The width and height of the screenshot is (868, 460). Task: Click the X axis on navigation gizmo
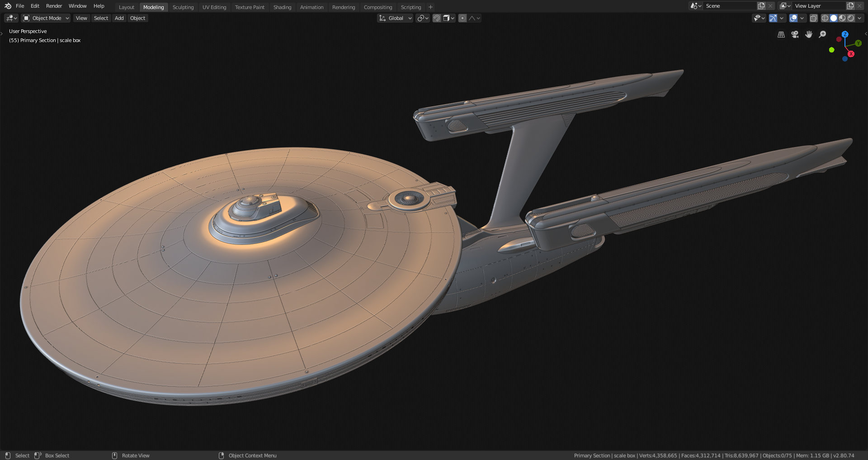(x=851, y=54)
